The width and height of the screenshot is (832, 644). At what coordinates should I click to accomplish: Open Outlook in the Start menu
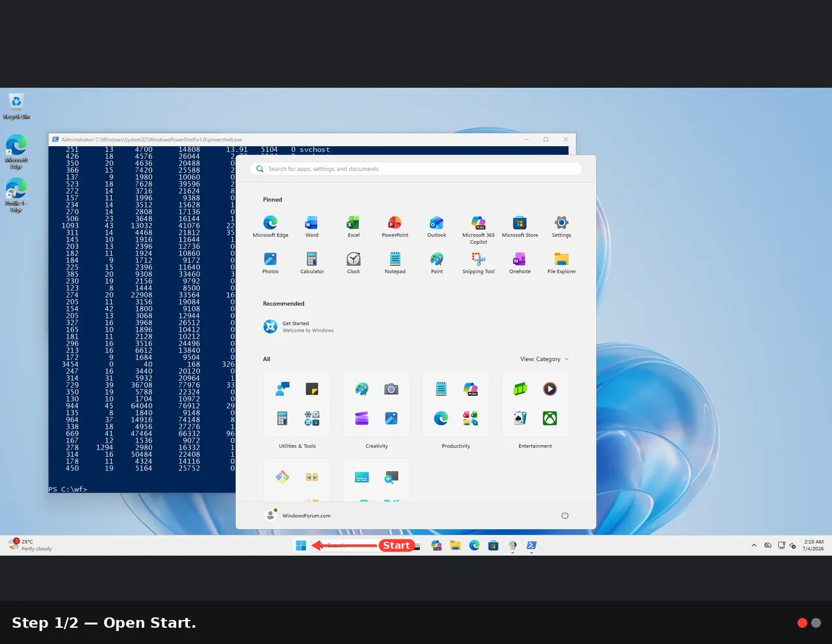pos(437,227)
